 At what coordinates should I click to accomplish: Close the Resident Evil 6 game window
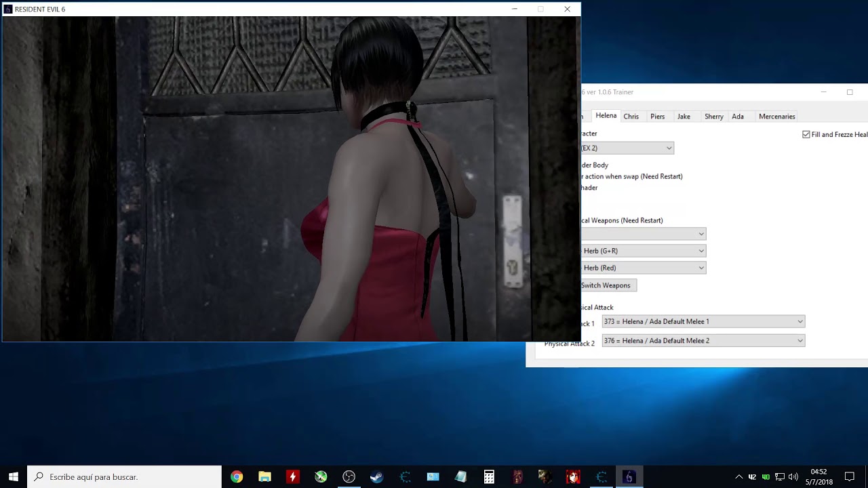coord(567,9)
